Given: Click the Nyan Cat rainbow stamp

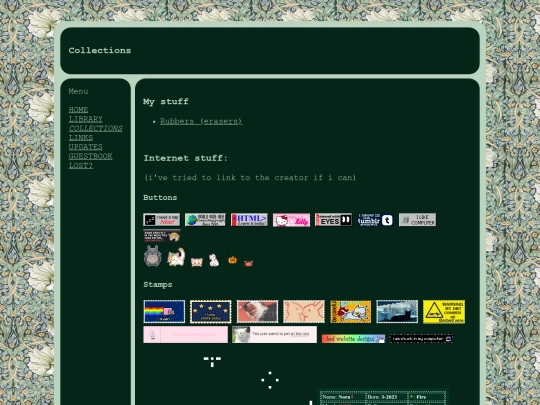Looking at the screenshot, I should (164, 312).
